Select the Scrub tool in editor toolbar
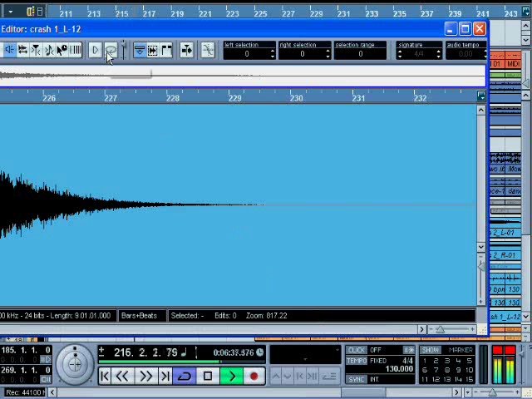This screenshot has height=399, width=532. coord(22,50)
